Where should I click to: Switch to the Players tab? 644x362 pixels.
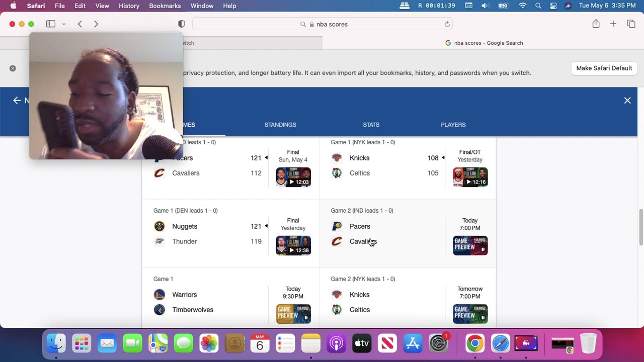click(x=453, y=125)
